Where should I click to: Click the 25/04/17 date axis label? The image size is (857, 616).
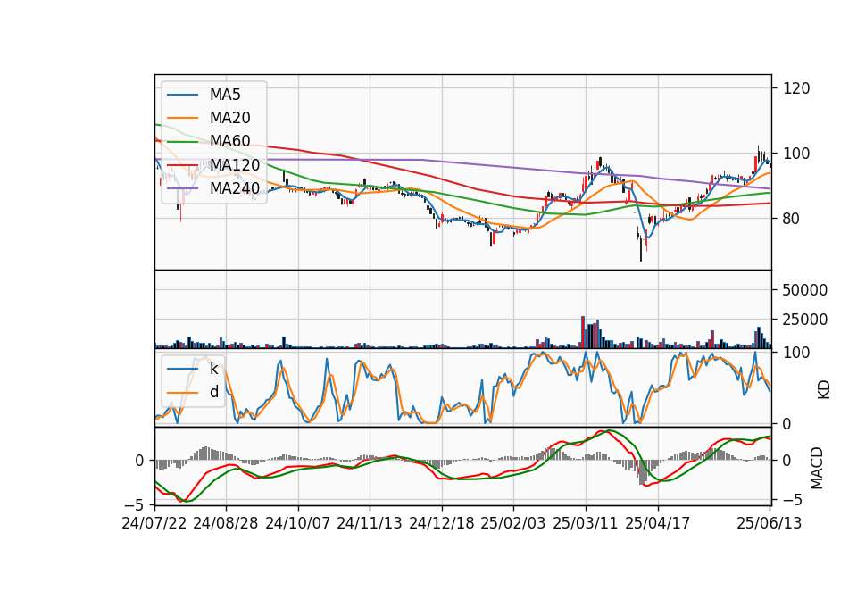pos(658,523)
